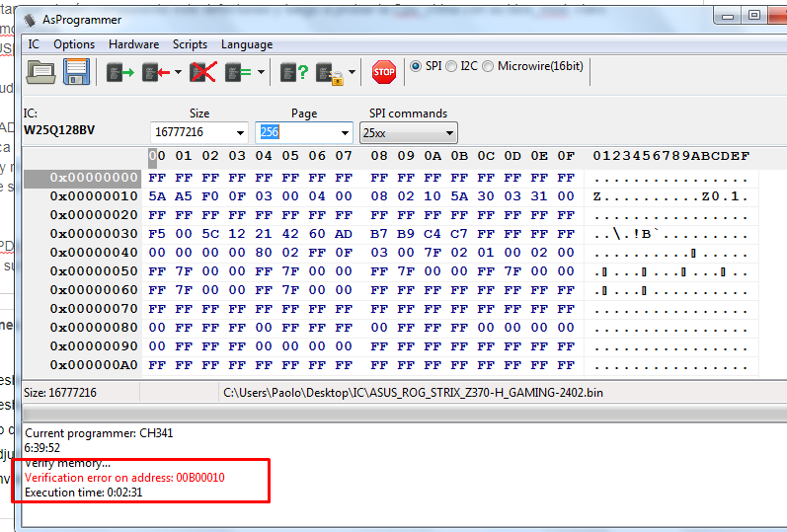This screenshot has height=532, width=787.
Task: Open the IC menu
Action: click(x=34, y=44)
